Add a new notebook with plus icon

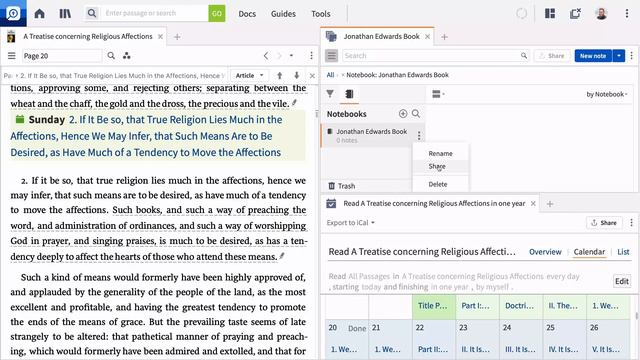coord(403,114)
